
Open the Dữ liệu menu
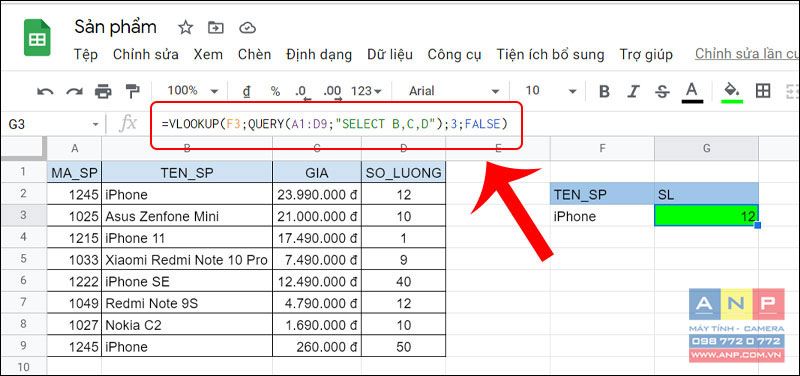tap(390, 55)
